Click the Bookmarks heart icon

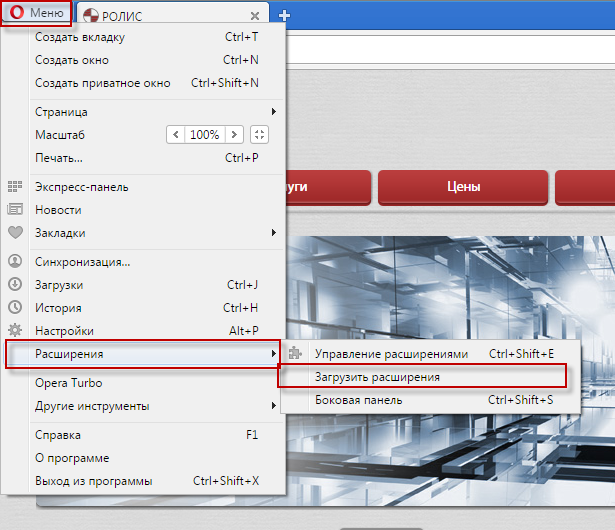[15, 233]
